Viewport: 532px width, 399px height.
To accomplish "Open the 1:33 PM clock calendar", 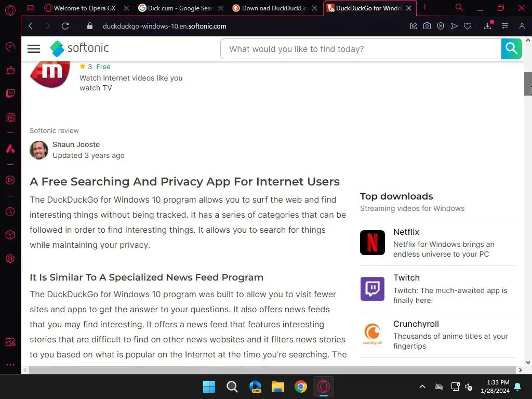I will click(495, 387).
